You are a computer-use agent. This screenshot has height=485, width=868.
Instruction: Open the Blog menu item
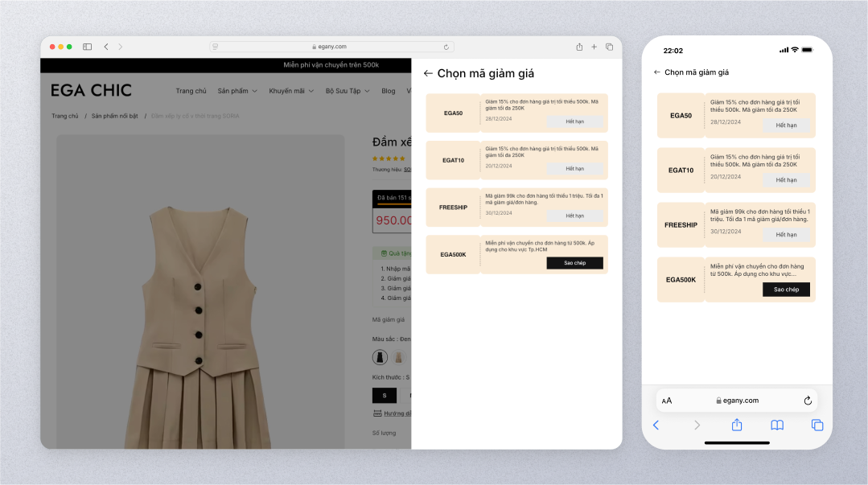pyautogui.click(x=389, y=91)
